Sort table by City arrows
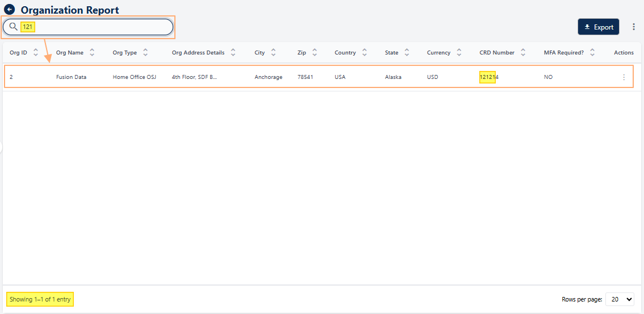This screenshot has height=314, width=644. coord(273,53)
